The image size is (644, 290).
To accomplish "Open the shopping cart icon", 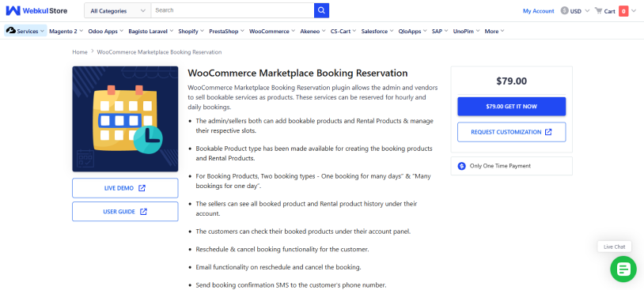I will (598, 10).
